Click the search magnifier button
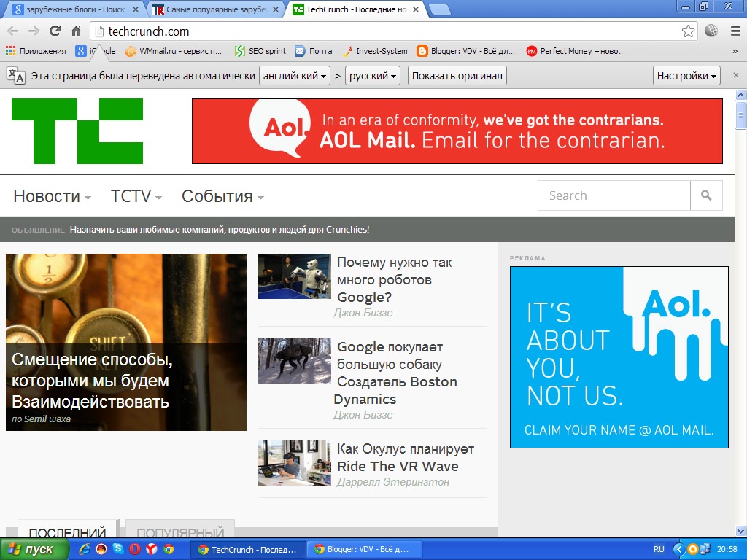This screenshot has width=747, height=560. 706,195
